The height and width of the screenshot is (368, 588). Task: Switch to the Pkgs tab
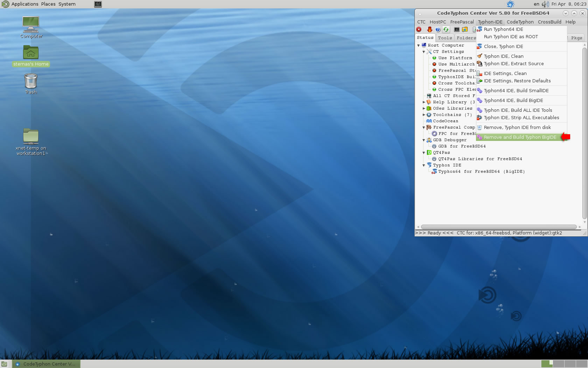(x=576, y=38)
